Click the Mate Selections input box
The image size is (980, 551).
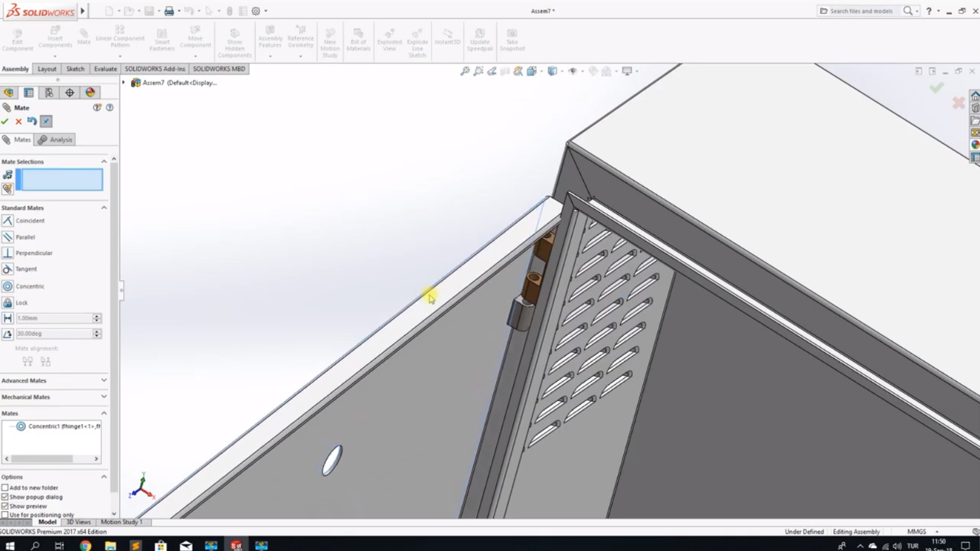(x=60, y=180)
